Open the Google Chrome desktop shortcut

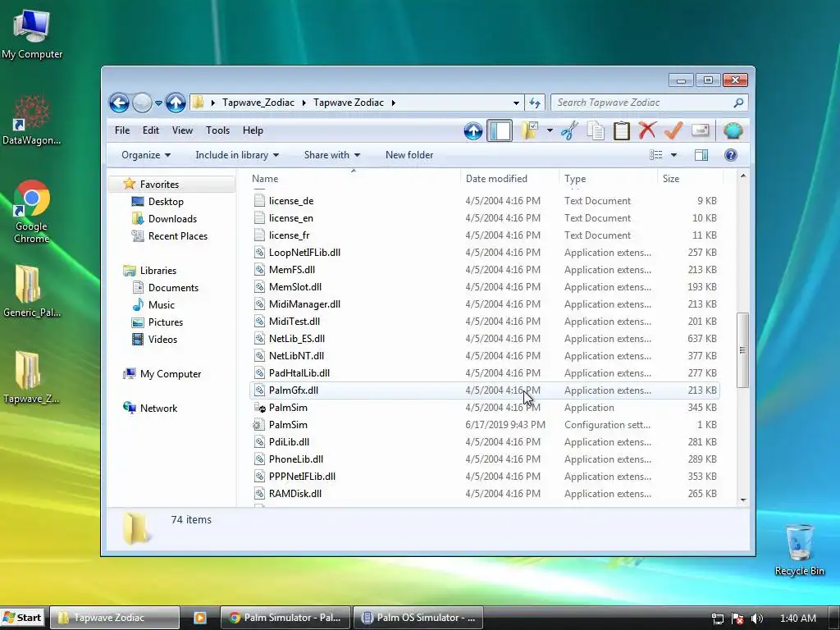(32, 212)
